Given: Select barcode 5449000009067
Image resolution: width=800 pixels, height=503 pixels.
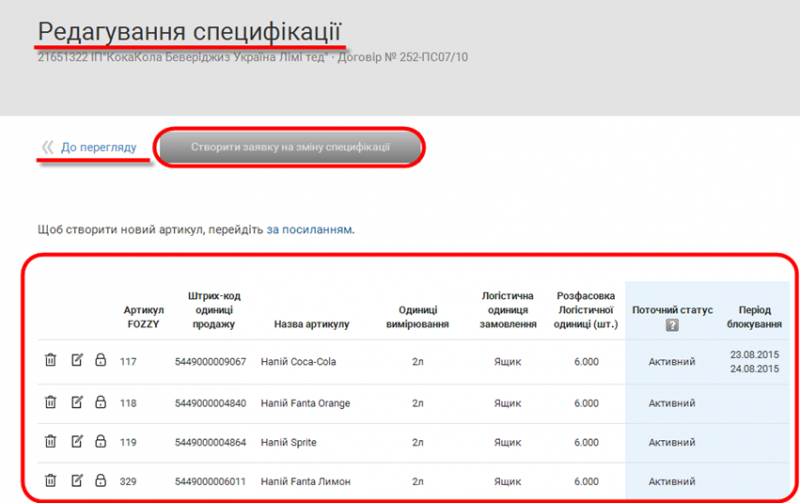Looking at the screenshot, I should 210,362.
